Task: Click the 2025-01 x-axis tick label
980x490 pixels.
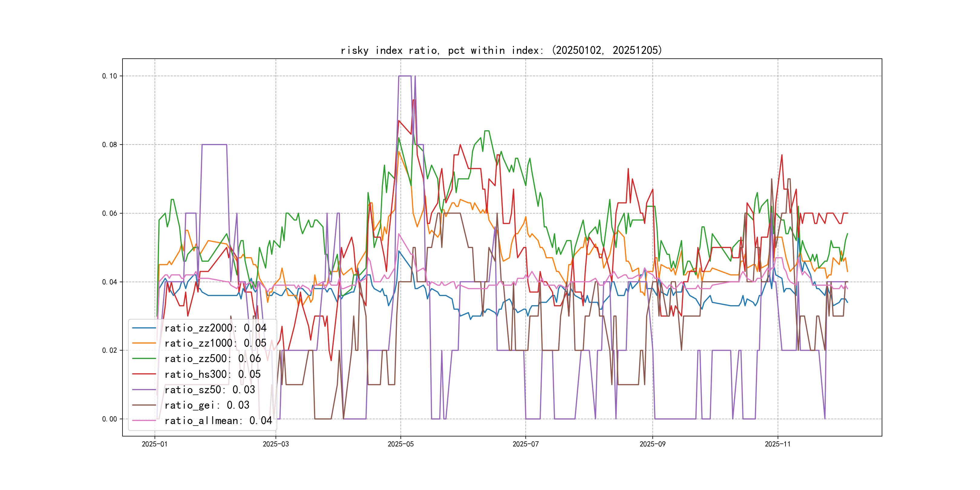Action: click(155, 444)
